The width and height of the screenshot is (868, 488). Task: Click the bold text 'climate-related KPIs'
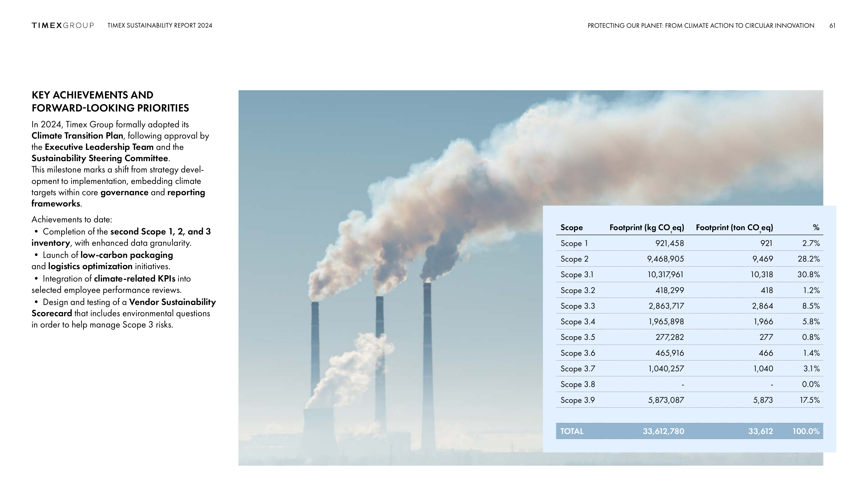(x=135, y=278)
